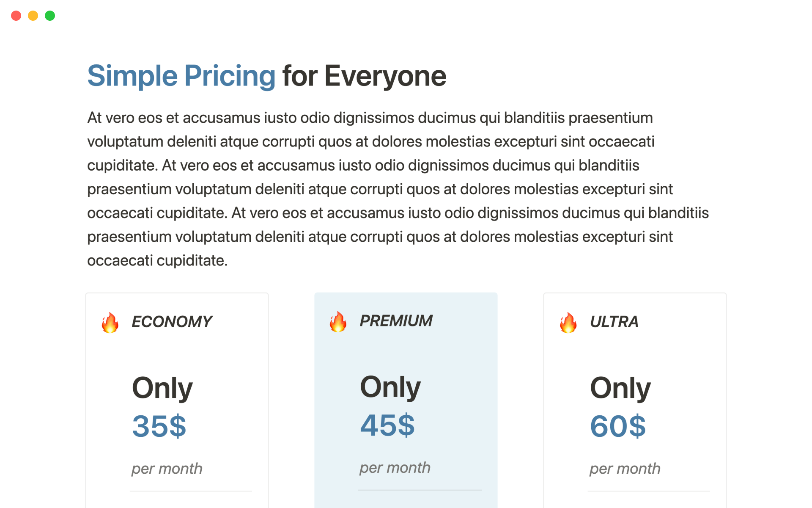Click the fire icon beside ULTRA
The height and width of the screenshot is (508, 812).
point(568,323)
